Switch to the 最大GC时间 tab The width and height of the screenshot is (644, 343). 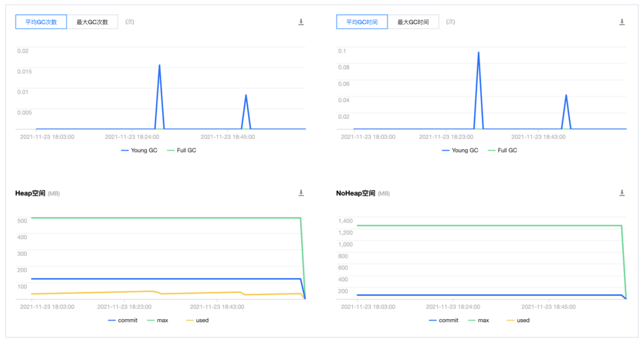point(413,21)
